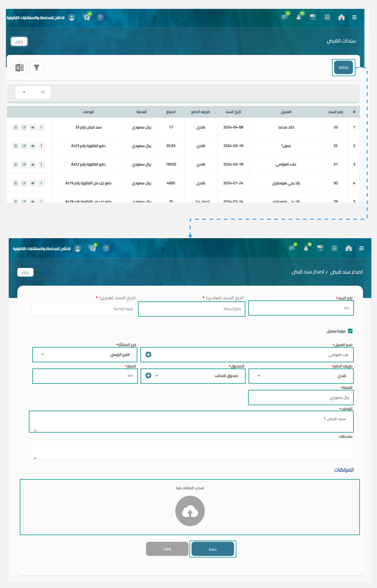Open more options for receipt 32
The image size is (377, 588).
point(41,146)
